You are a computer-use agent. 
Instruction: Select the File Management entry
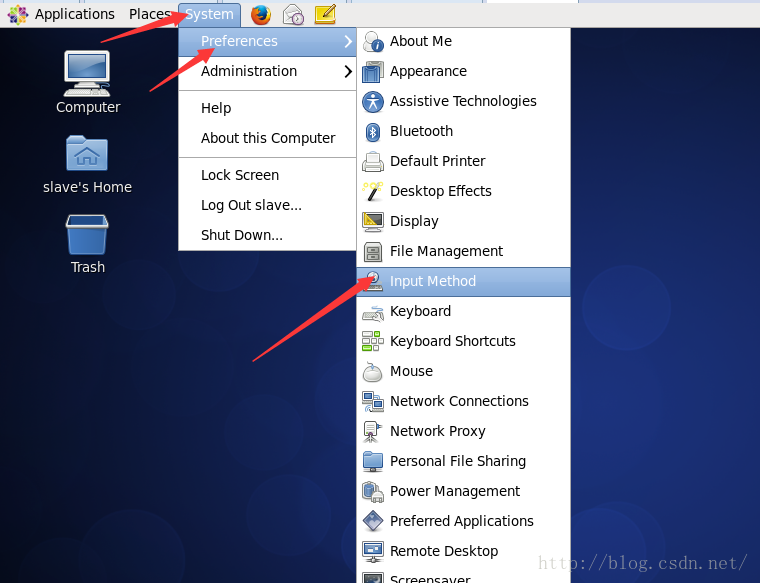pos(463,252)
